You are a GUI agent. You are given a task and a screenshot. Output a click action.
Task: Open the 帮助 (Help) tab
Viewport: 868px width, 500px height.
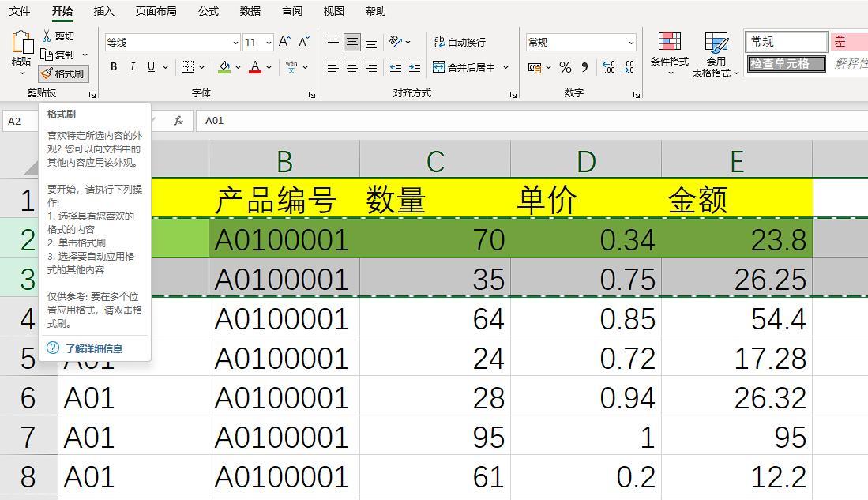[376, 11]
